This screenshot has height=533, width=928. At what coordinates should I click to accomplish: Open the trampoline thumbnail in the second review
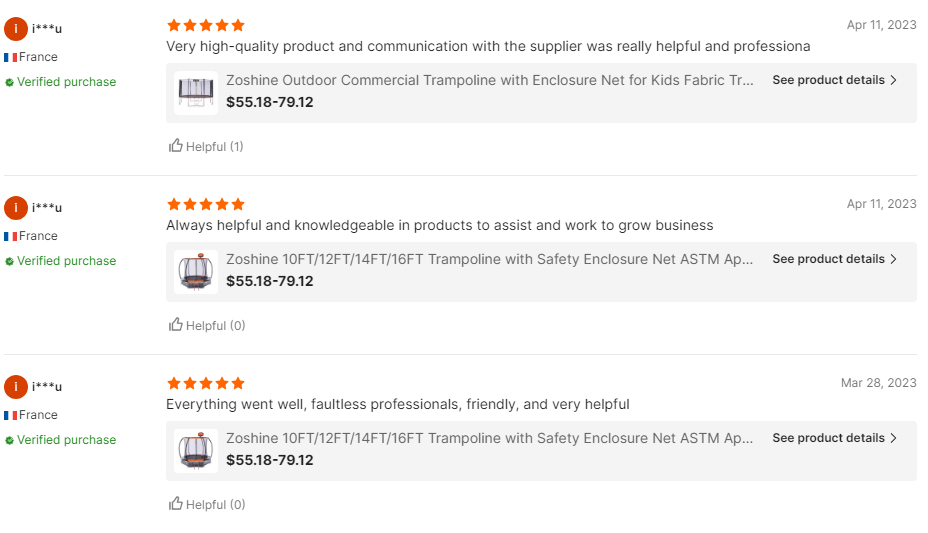click(195, 271)
